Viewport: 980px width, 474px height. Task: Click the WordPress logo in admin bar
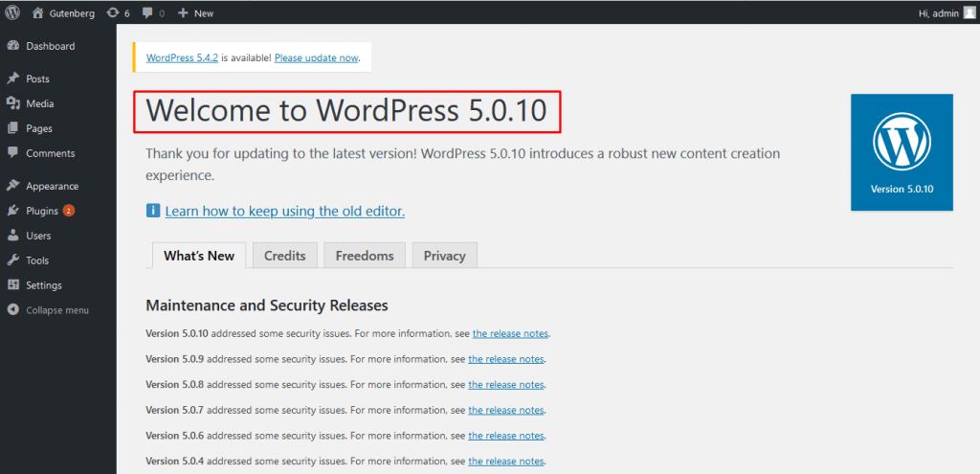pyautogui.click(x=12, y=12)
